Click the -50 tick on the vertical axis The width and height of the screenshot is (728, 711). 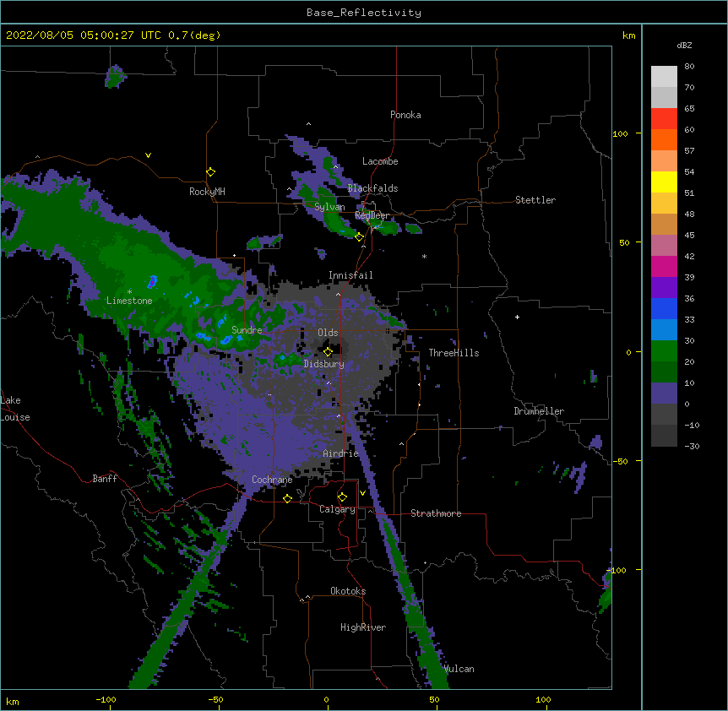(620, 461)
